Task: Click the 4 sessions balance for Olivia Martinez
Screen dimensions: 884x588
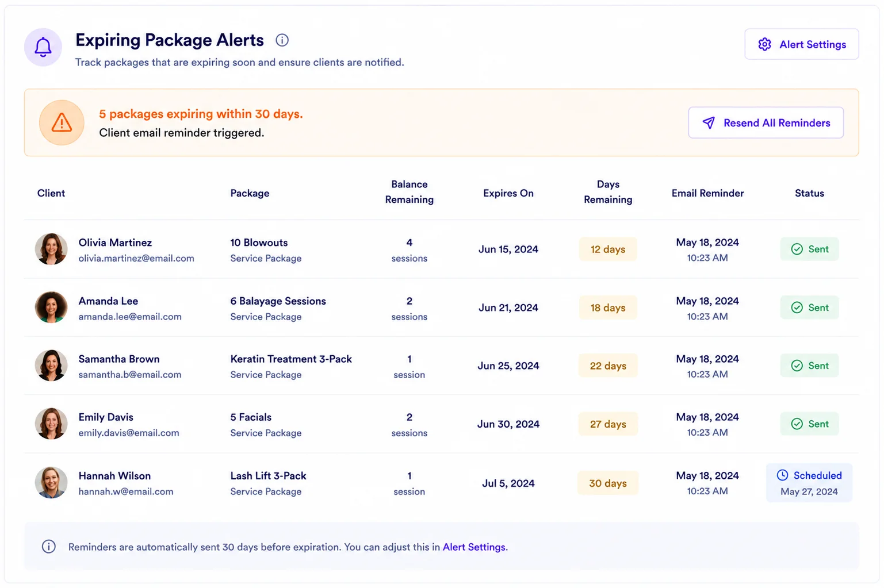Action: [x=409, y=250]
